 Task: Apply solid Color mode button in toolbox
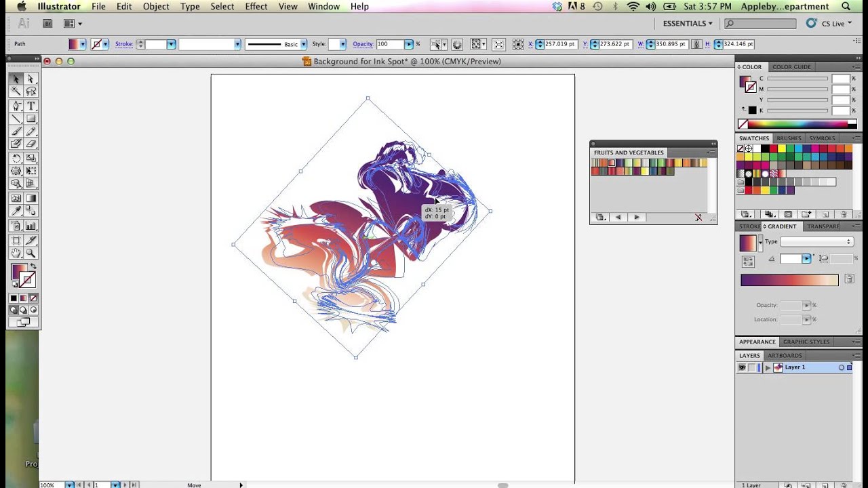(x=14, y=298)
